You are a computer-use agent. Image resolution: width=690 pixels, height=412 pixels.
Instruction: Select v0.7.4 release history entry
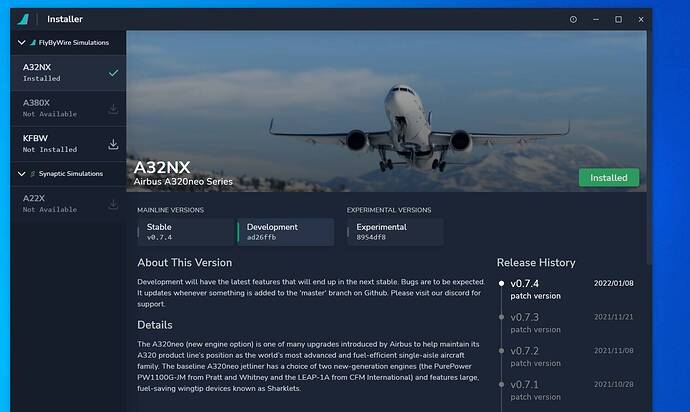click(567, 289)
